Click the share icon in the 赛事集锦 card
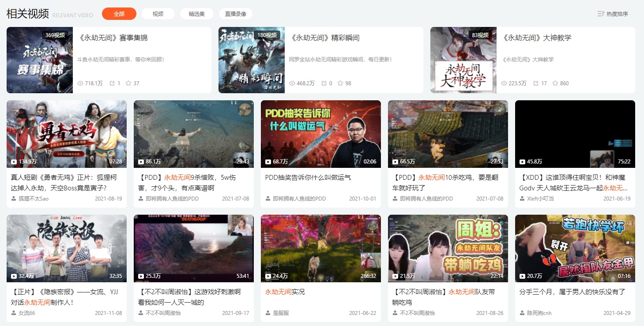 (x=112, y=83)
